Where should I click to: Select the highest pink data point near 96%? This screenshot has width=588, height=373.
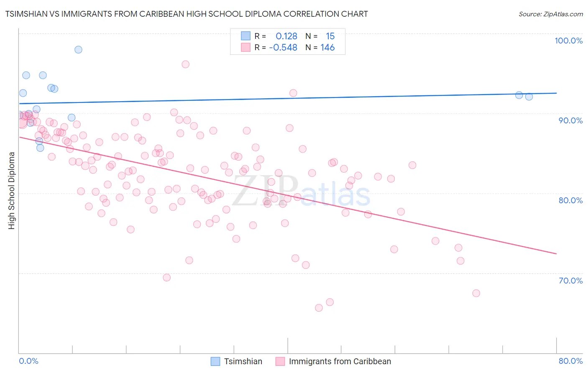[186, 64]
